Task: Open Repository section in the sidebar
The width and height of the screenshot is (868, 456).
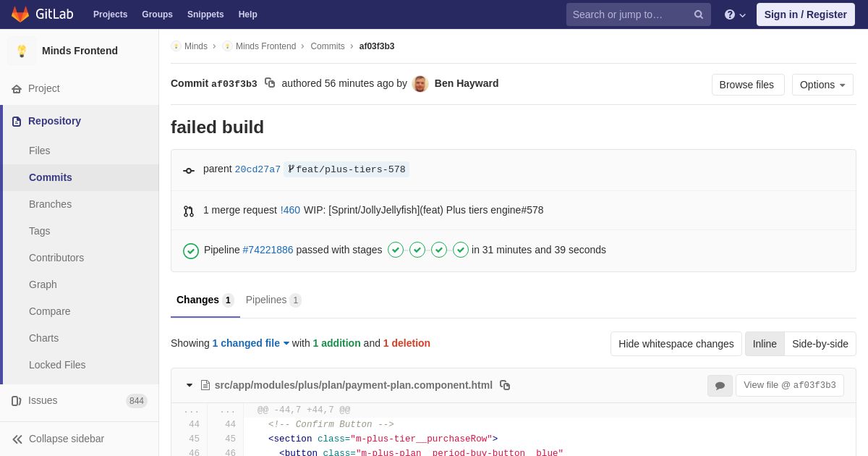Action: [80, 121]
